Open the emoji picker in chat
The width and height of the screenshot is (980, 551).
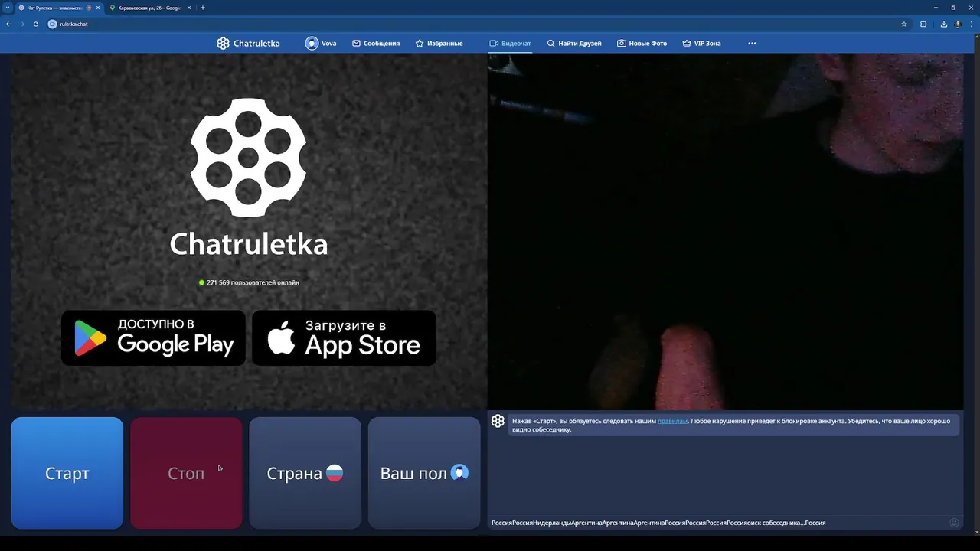click(x=954, y=523)
